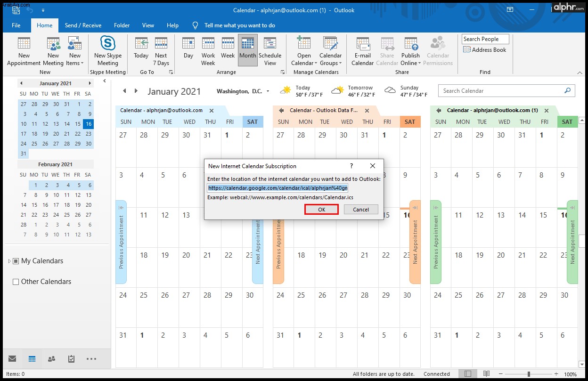Image resolution: width=588 pixels, height=381 pixels.
Task: Click the Search Calendar magnifier icon
Action: tap(568, 91)
